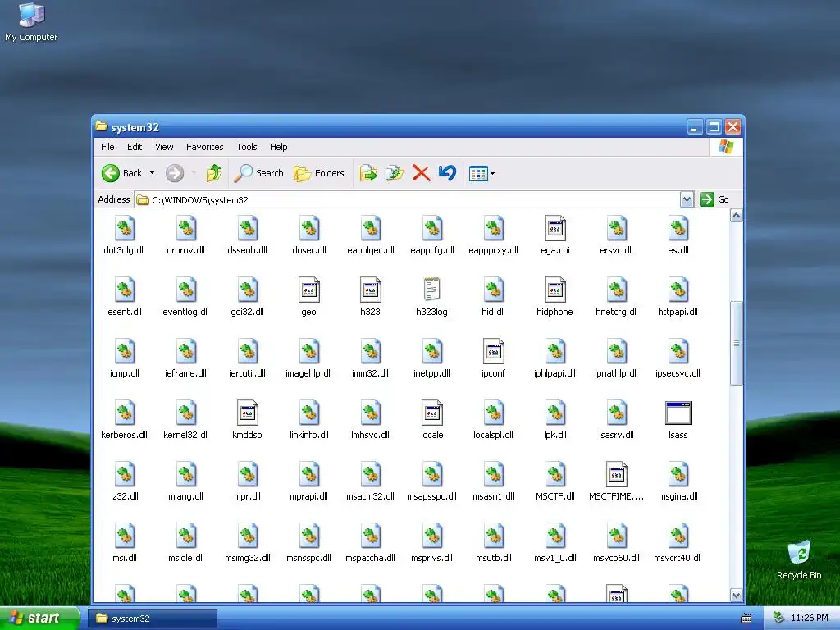
Task: Click the eventlog.dll file name
Action: (x=186, y=312)
